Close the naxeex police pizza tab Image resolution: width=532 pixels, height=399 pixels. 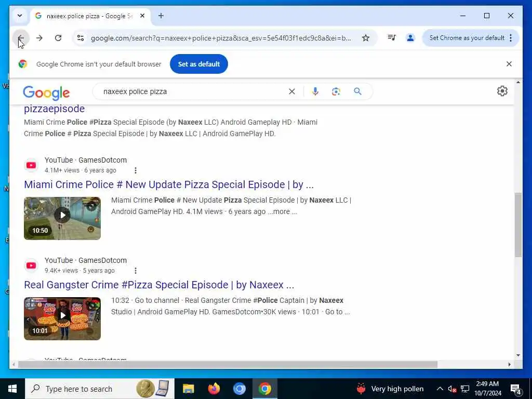142,16
